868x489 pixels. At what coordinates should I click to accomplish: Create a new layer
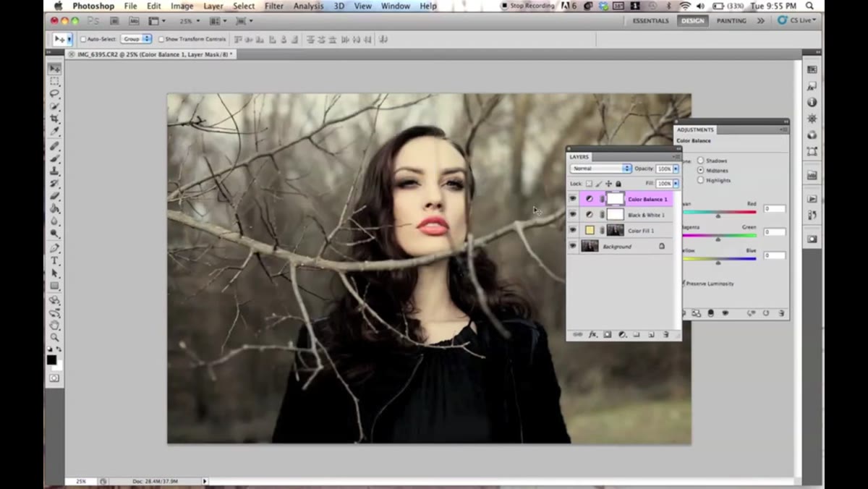(651, 335)
